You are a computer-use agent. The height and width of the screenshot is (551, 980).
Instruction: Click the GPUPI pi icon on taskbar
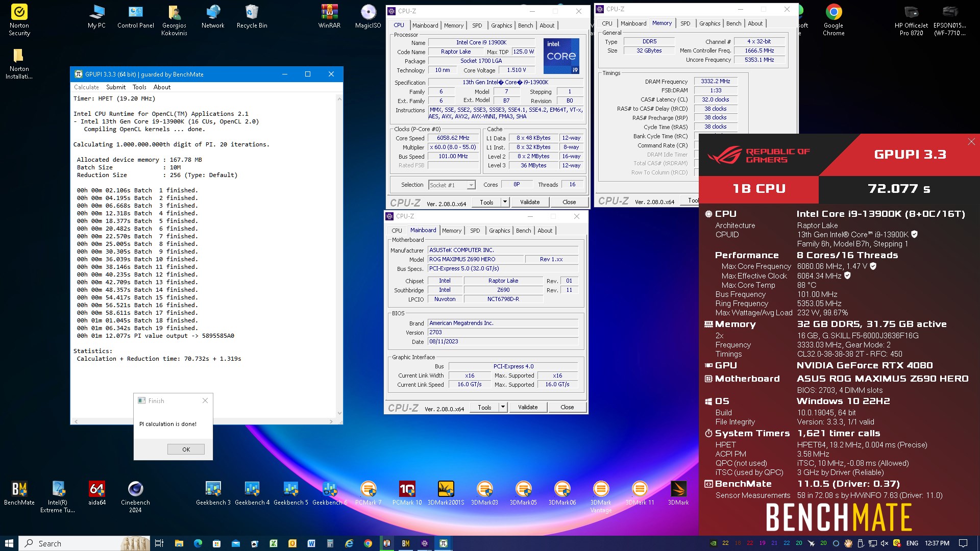point(444,543)
